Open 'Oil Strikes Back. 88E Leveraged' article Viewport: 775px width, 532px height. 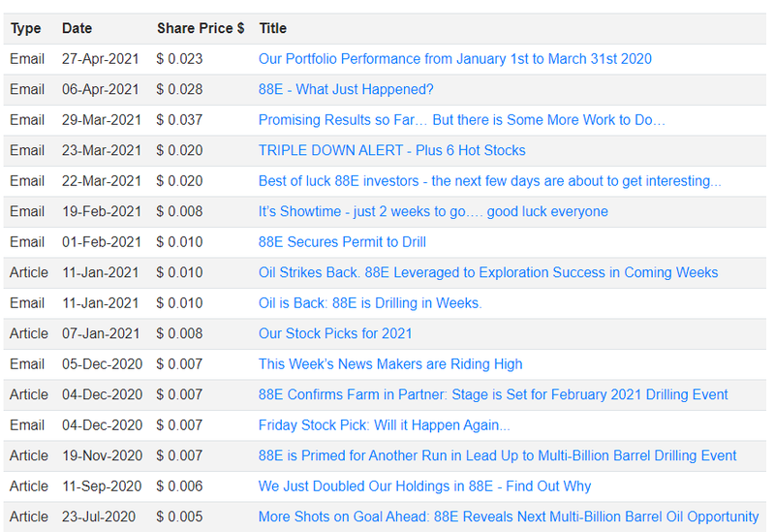488,272
